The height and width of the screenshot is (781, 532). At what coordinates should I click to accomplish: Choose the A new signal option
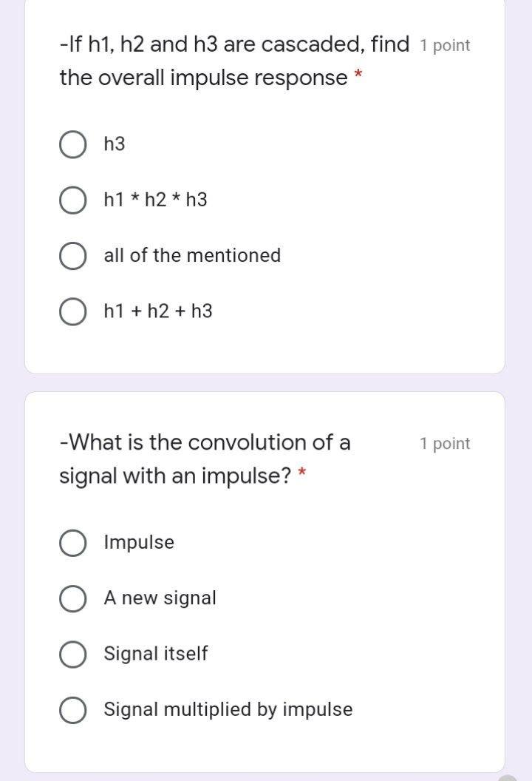[x=72, y=598]
